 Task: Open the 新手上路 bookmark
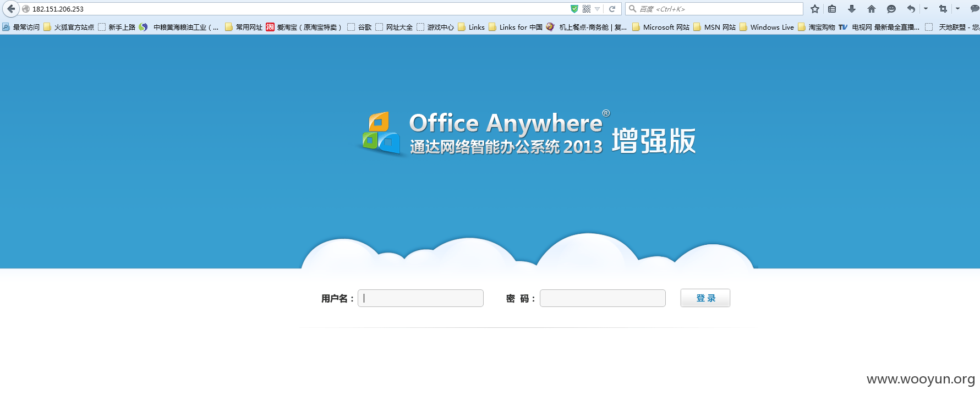coord(117,27)
